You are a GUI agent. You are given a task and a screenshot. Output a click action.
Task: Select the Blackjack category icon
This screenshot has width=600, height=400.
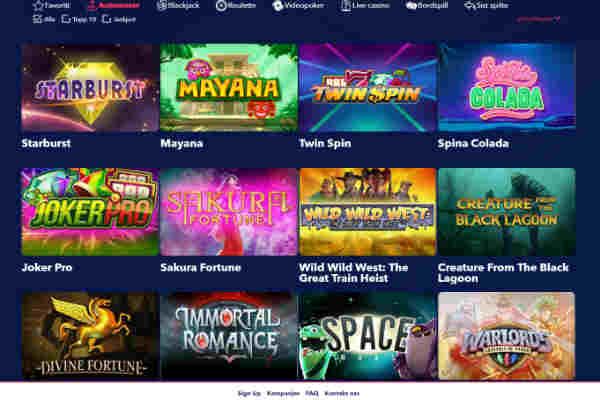pos(162,5)
